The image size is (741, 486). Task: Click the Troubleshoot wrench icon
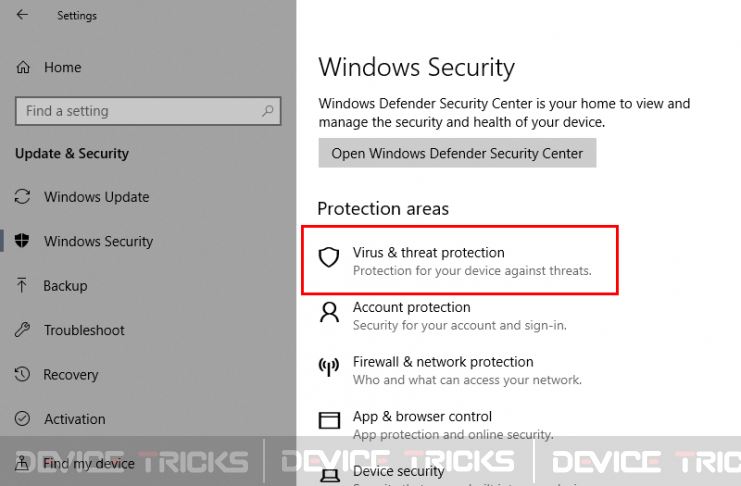(22, 330)
